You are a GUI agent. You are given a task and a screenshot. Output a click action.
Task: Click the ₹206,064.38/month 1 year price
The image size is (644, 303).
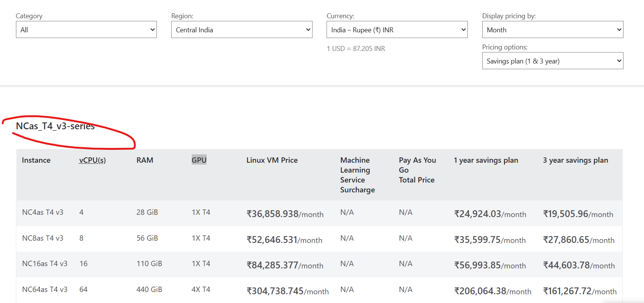pyautogui.click(x=493, y=291)
